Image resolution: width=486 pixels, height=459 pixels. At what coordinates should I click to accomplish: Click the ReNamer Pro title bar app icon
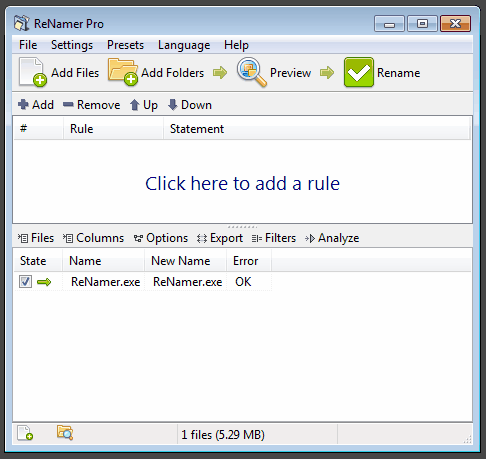(21, 23)
